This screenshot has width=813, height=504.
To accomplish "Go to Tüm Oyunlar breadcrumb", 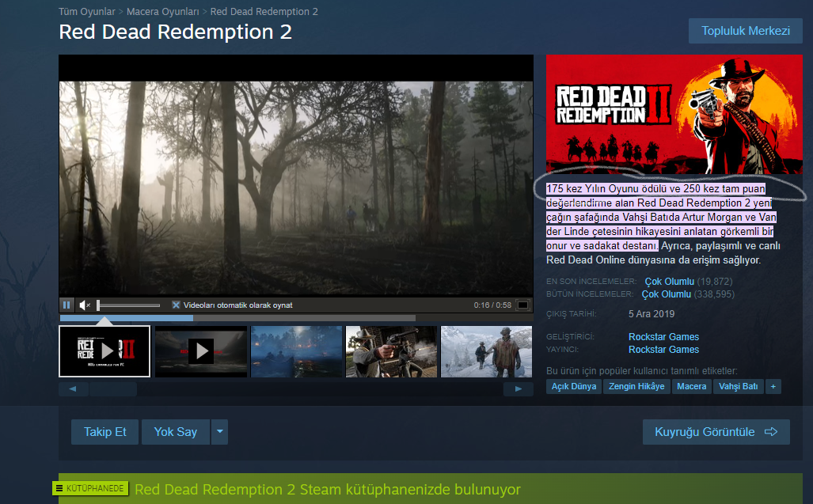I will (86, 11).
